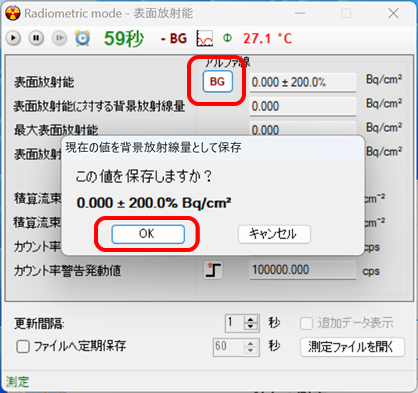The height and width of the screenshot is (393, 418).
Task: Toggle the red -BG background subtraction indicator
Action: (x=174, y=39)
